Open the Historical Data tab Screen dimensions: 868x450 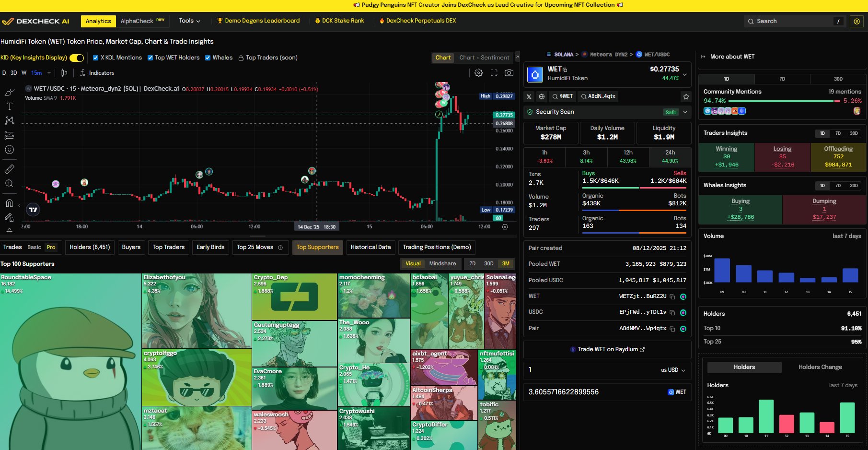tap(370, 247)
